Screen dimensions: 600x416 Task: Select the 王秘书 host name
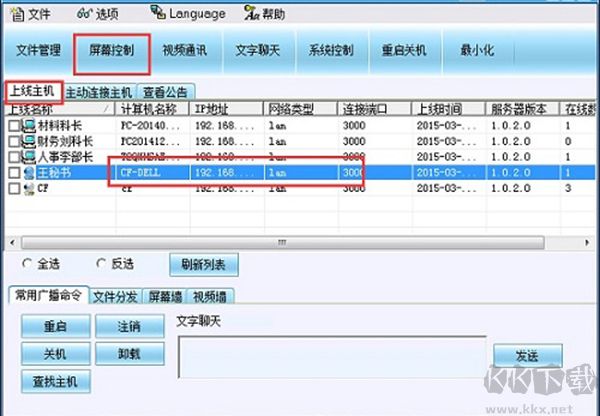54,173
